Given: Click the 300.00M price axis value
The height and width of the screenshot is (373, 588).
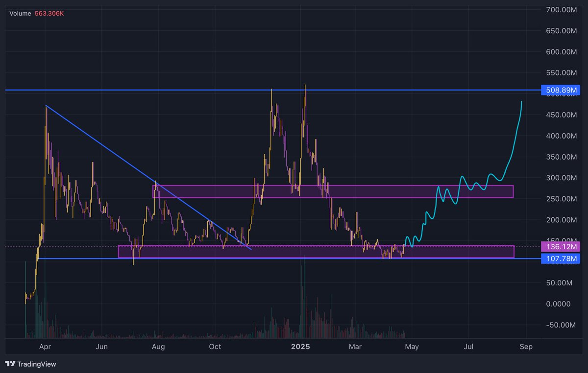Looking at the screenshot, I should coord(561,178).
